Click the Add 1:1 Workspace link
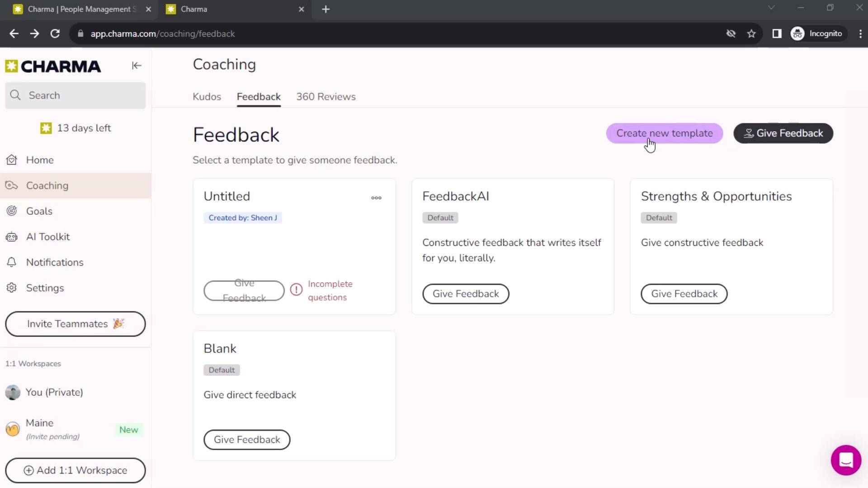 (x=75, y=470)
